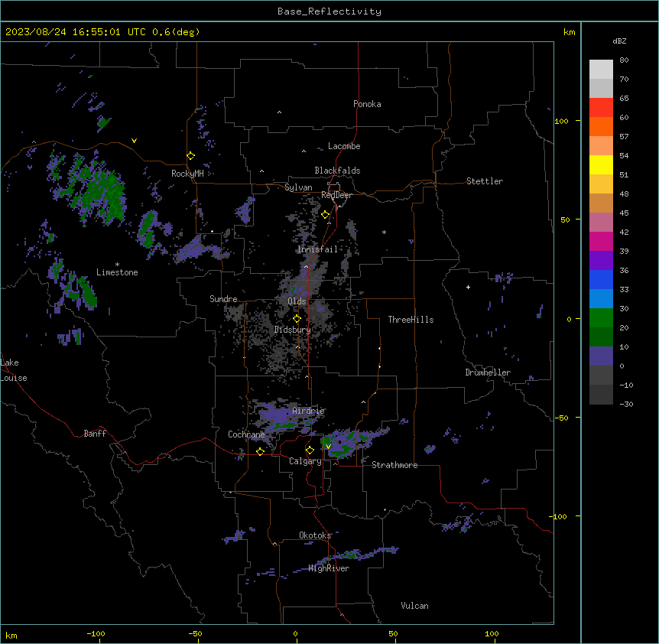Pick the slate violet 10-0 dBZ swatch

[601, 356]
